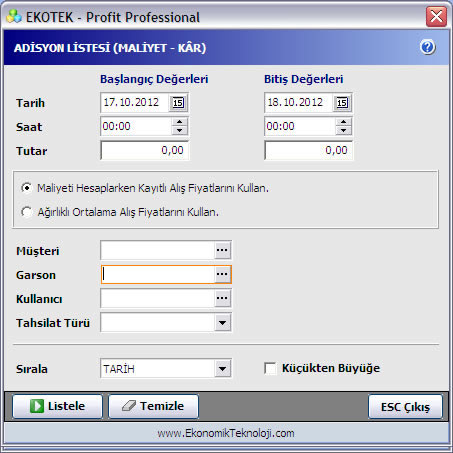Click the 'Müşteri' label

[x=38, y=251]
